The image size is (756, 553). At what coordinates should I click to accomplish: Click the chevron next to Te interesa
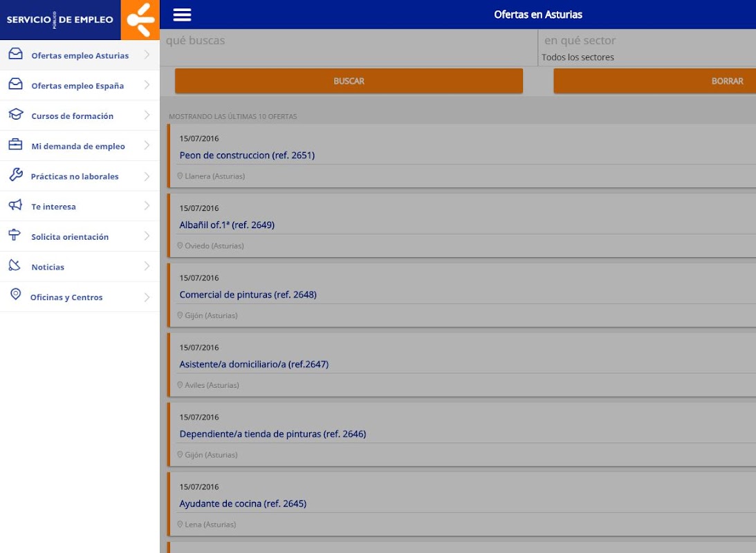[147, 206]
